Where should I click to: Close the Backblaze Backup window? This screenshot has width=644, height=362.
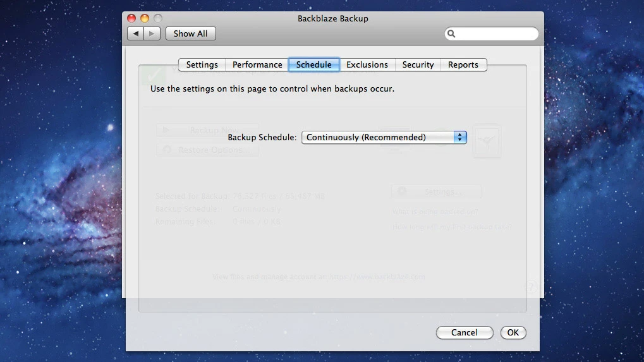131,18
